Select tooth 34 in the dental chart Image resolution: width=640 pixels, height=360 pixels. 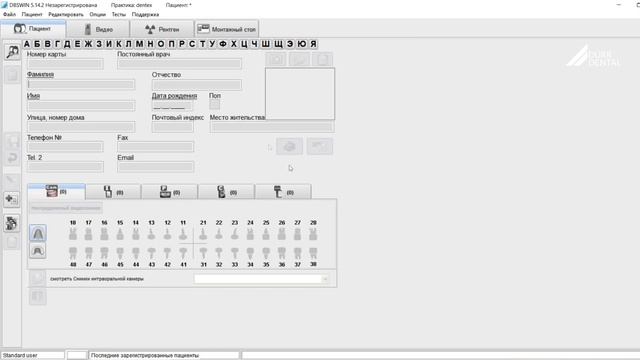pos(250,253)
